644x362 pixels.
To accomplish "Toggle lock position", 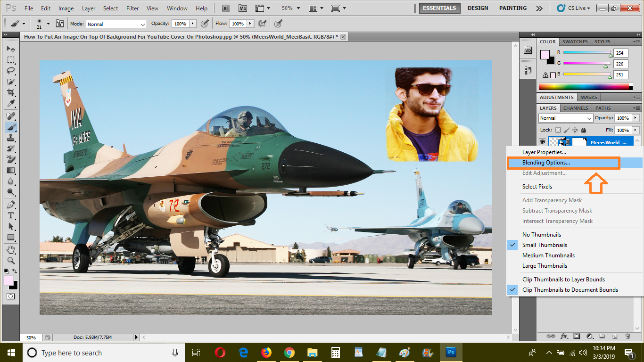I will pyautogui.click(x=575, y=130).
